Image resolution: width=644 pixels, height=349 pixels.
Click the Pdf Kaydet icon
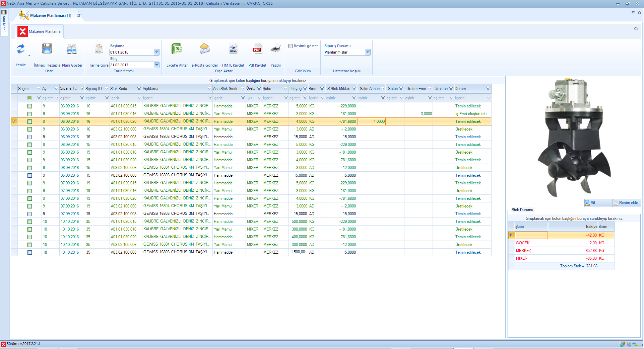coord(257,49)
